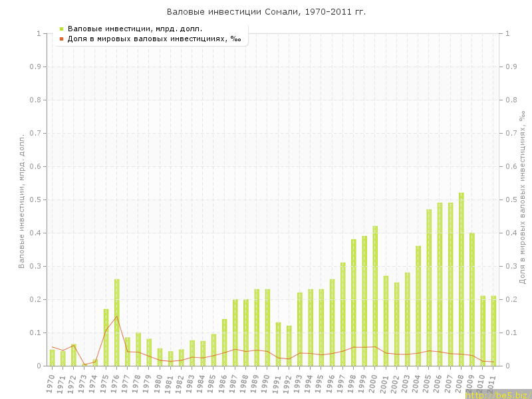This screenshot has height=399, width=532.
Task: Click the green bar for year 2000
Action: click(375, 296)
